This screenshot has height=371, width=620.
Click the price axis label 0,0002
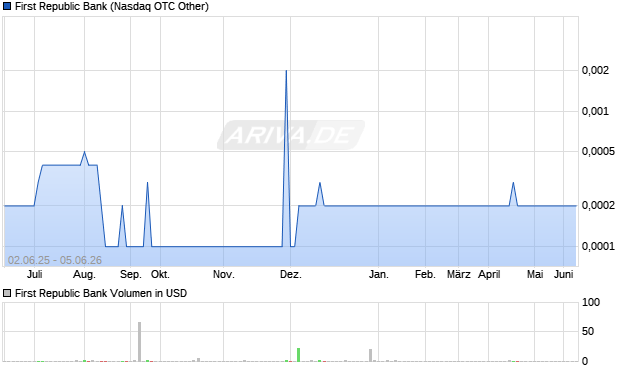[x=598, y=205]
